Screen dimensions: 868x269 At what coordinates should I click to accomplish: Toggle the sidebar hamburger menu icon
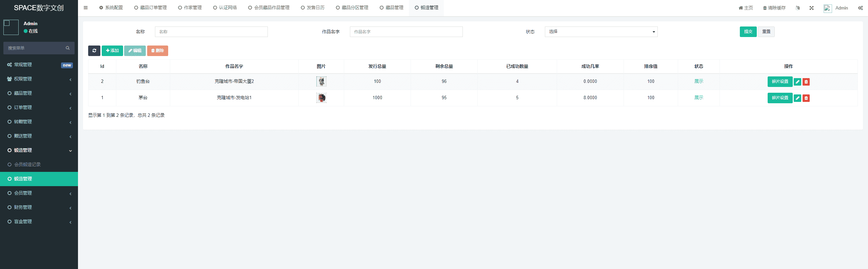(x=85, y=8)
